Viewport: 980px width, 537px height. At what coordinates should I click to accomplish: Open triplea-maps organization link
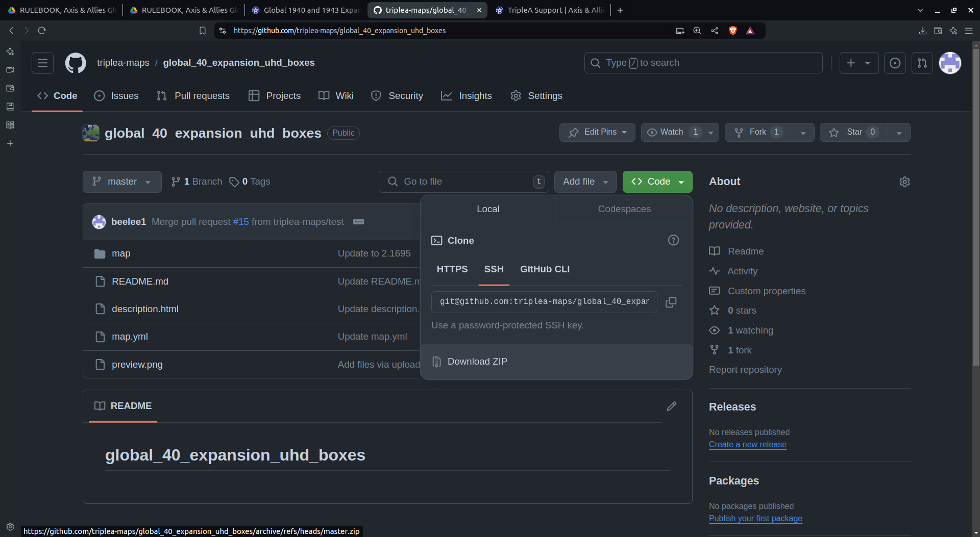[x=123, y=63]
